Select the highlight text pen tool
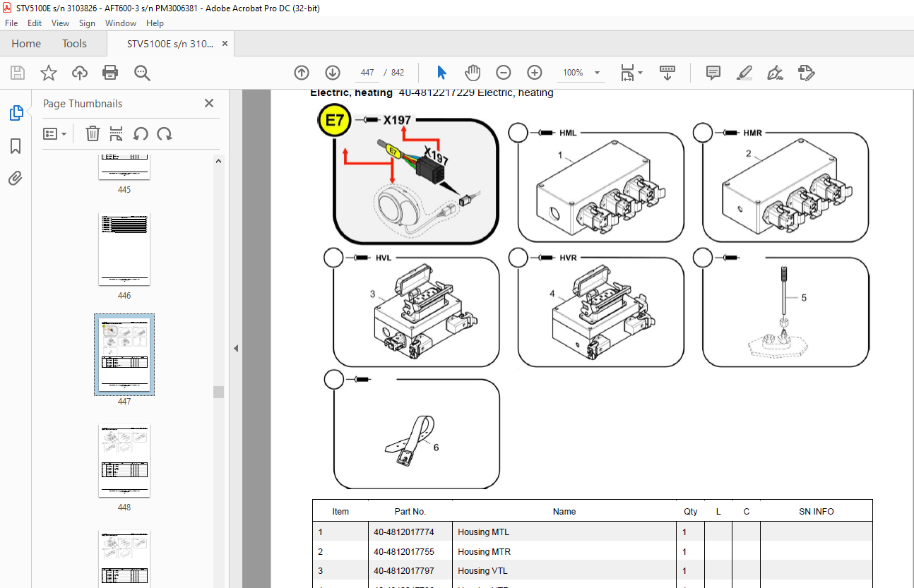The width and height of the screenshot is (914, 588). pos(744,73)
